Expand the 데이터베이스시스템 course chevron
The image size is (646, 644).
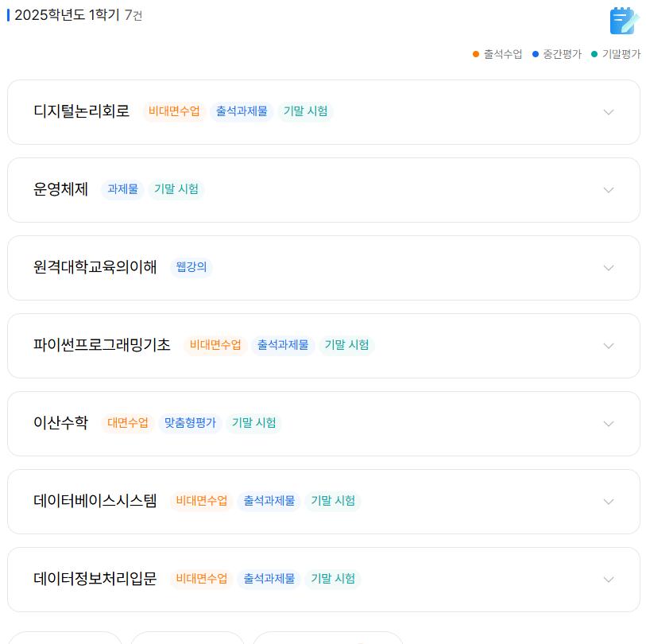[x=609, y=502]
